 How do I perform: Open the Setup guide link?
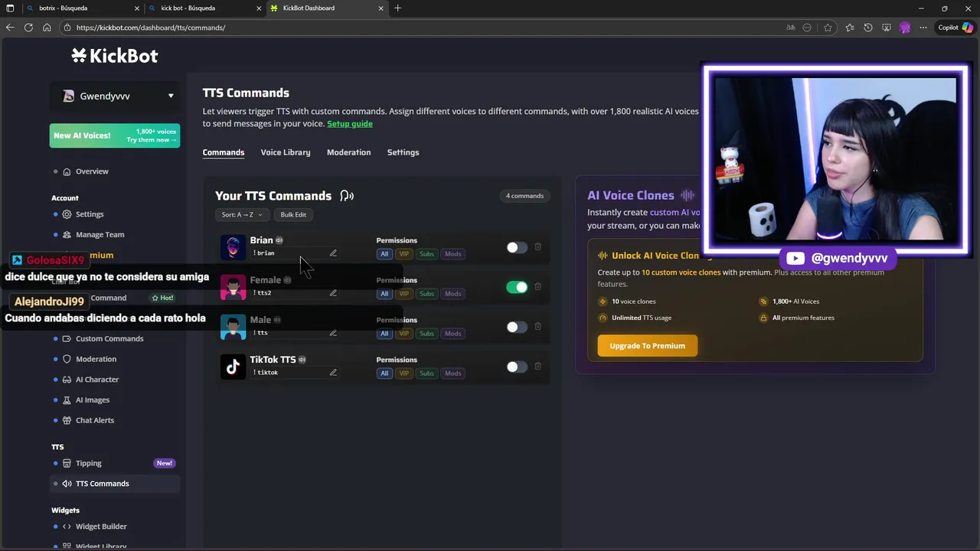pos(350,124)
